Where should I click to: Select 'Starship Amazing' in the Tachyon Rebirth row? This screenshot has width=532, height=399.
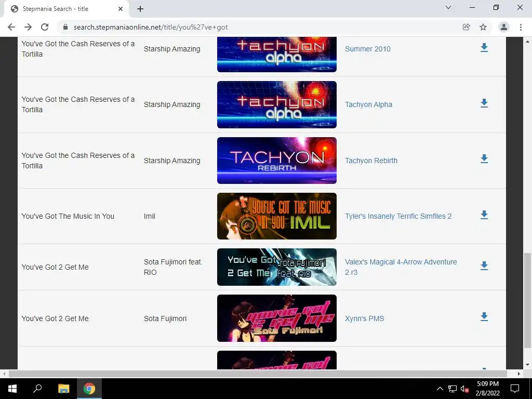point(171,161)
